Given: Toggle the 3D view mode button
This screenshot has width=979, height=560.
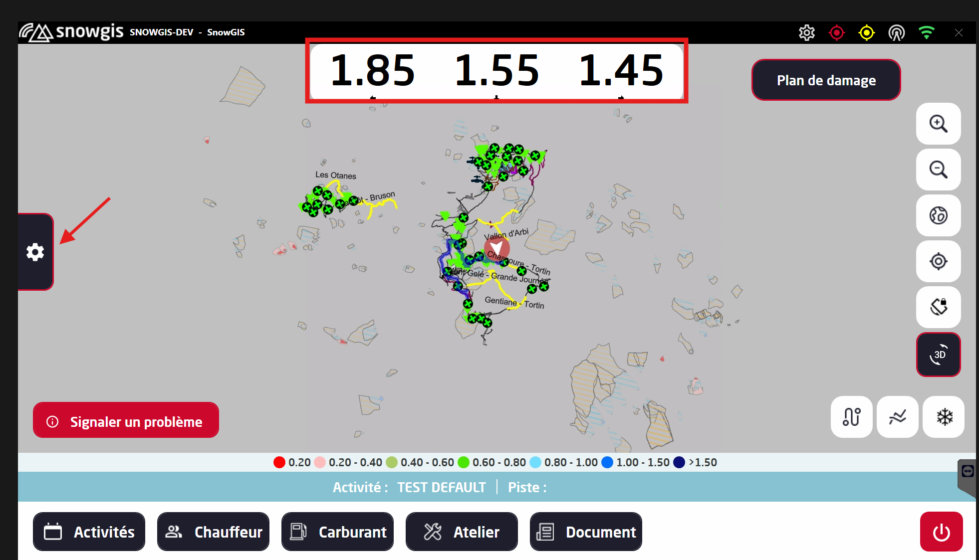Looking at the screenshot, I should coord(938,355).
